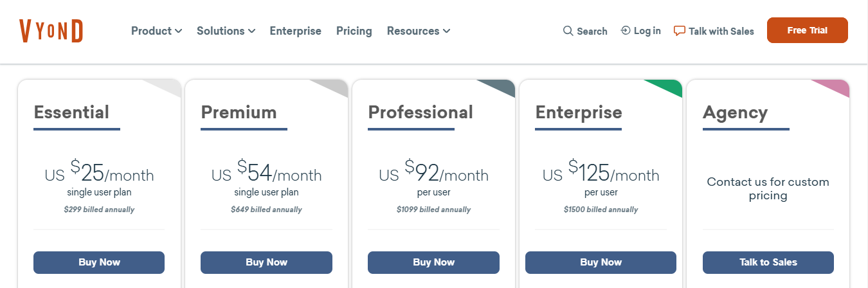This screenshot has height=288, width=868.
Task: Click the Talk with Sales header link
Action: (721, 31)
